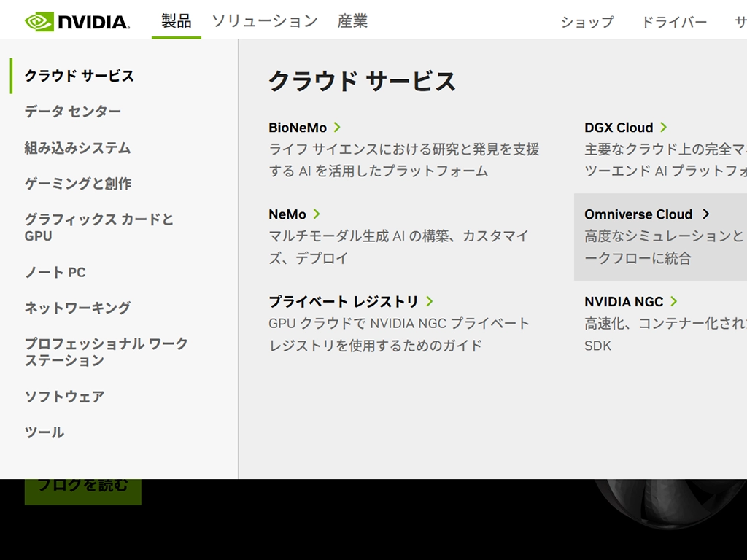Select ネットワーキング category

77,308
